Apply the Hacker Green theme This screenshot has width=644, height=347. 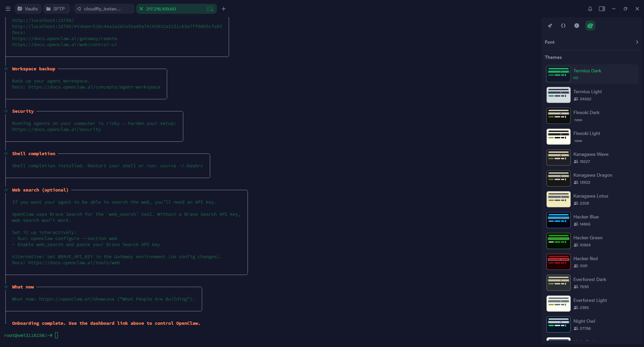[592, 241]
